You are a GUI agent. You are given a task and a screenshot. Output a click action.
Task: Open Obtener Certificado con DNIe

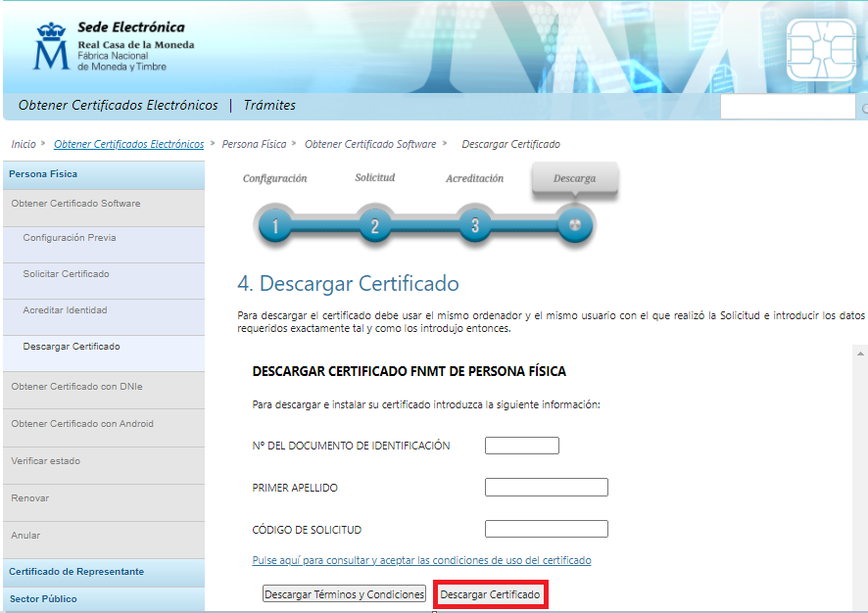point(104,391)
